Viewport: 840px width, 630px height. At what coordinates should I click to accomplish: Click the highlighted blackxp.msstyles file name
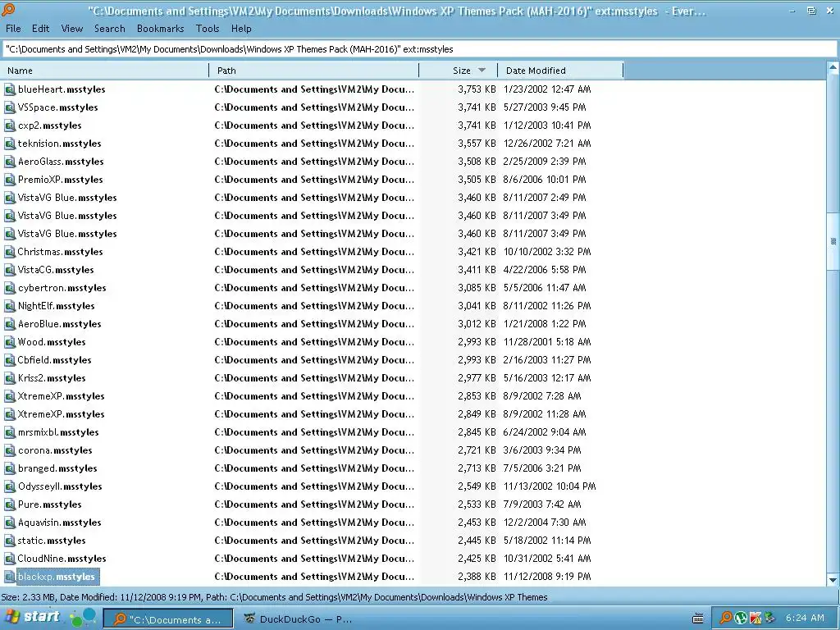click(57, 577)
